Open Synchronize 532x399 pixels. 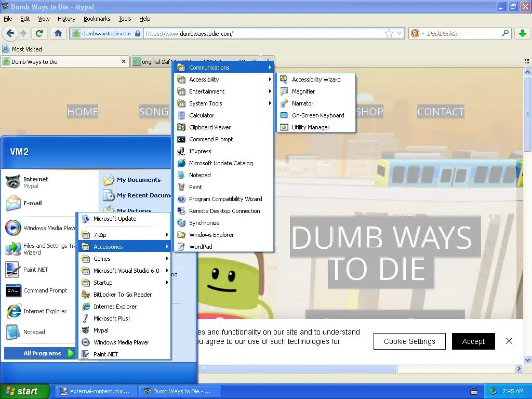coord(224,223)
